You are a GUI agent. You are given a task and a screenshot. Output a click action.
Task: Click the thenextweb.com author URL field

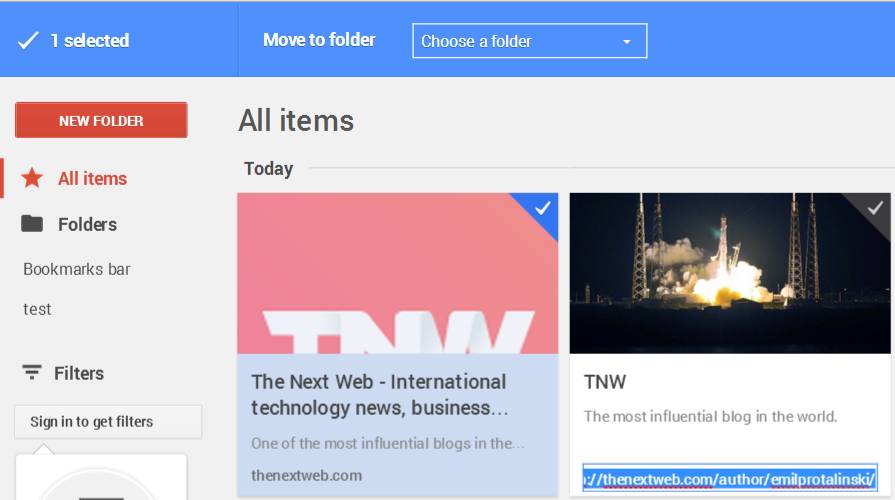730,478
